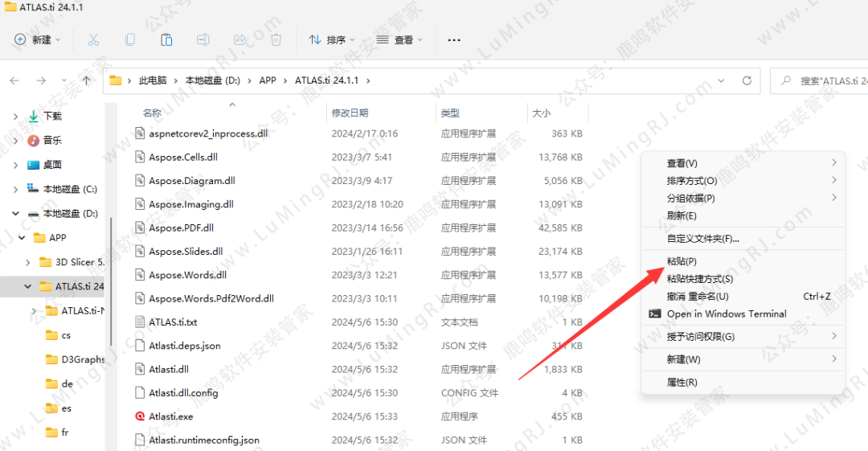868x451 pixels.
Task: Open recent locations chevron beside forward arrow
Action: click(64, 81)
